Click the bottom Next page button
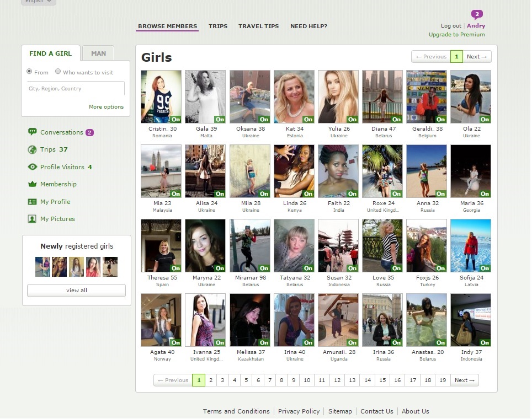 pyautogui.click(x=465, y=380)
